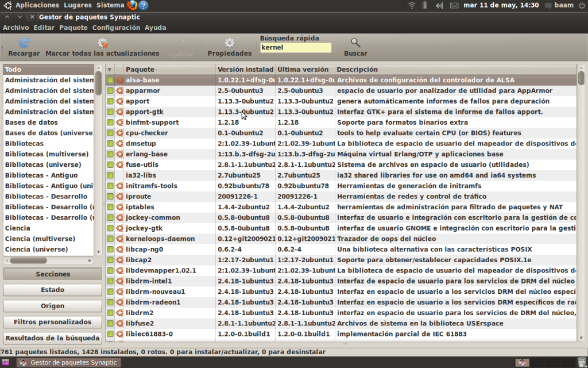
Task: Click the category list down scroll arrow
Action: point(98,252)
